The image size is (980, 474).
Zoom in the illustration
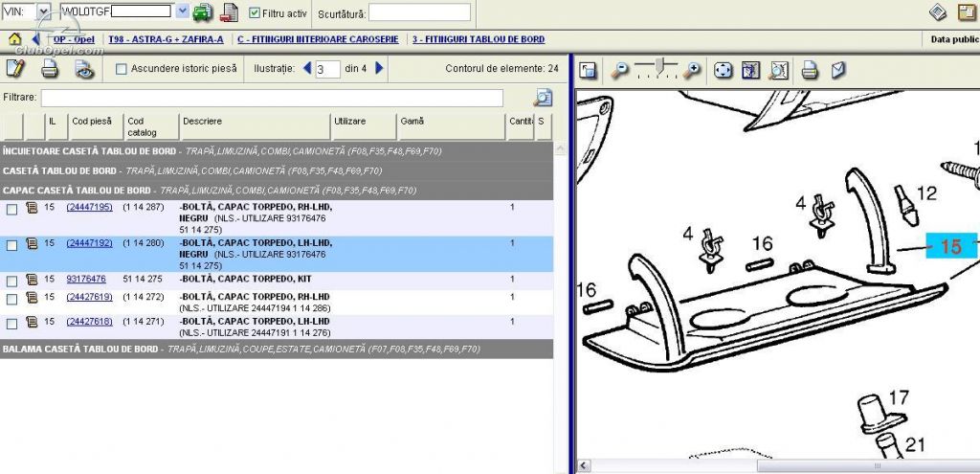(x=691, y=71)
